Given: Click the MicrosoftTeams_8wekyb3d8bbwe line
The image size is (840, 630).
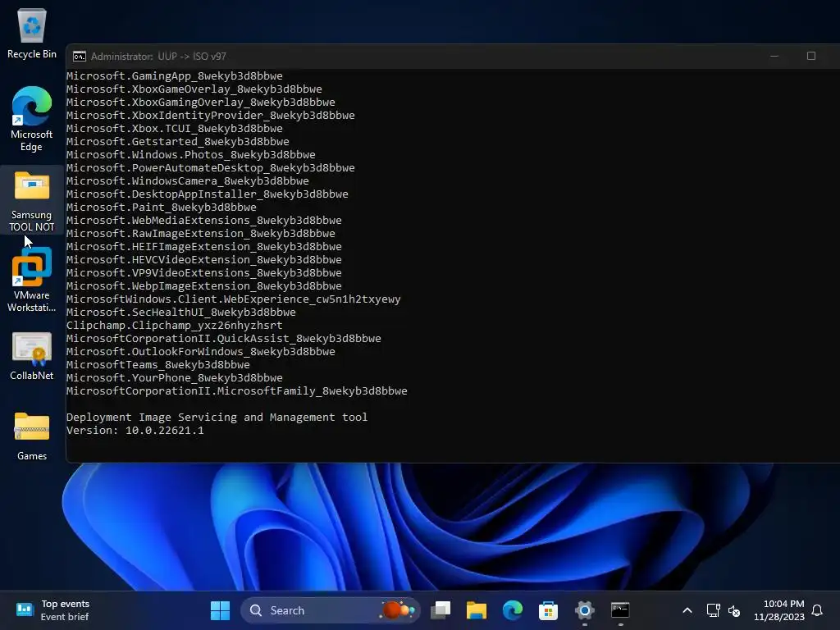Looking at the screenshot, I should pyautogui.click(x=158, y=365).
